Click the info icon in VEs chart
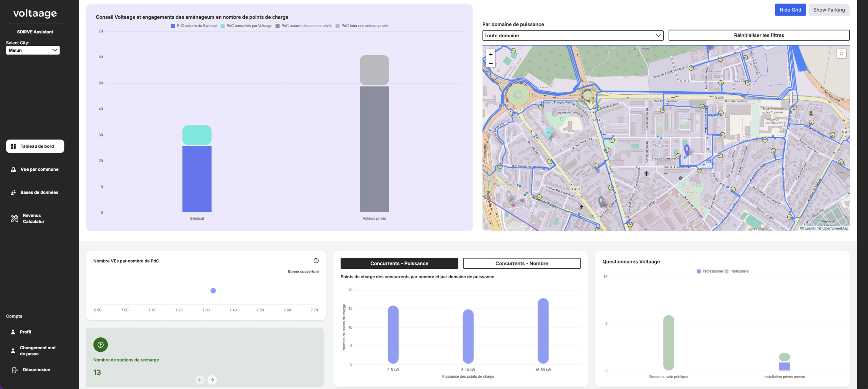 pyautogui.click(x=316, y=261)
